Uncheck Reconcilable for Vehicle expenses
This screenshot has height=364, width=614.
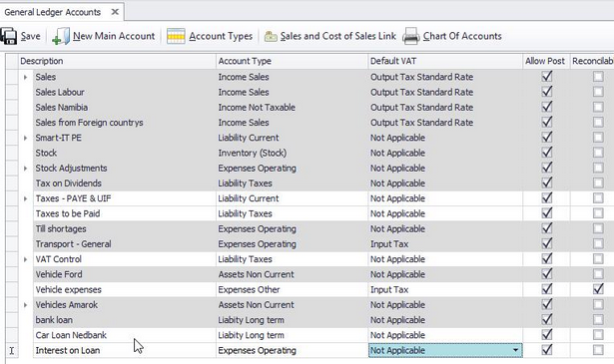coord(598,289)
